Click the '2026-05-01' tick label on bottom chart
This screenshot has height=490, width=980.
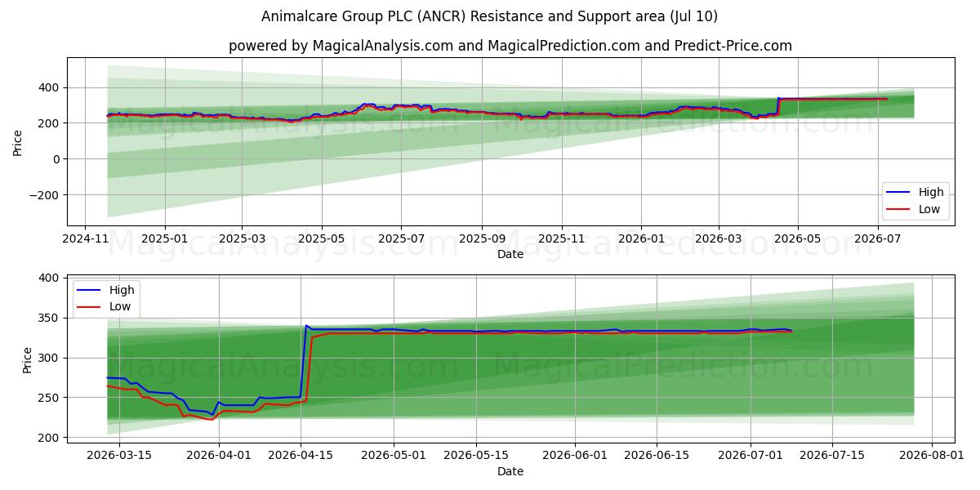point(394,457)
